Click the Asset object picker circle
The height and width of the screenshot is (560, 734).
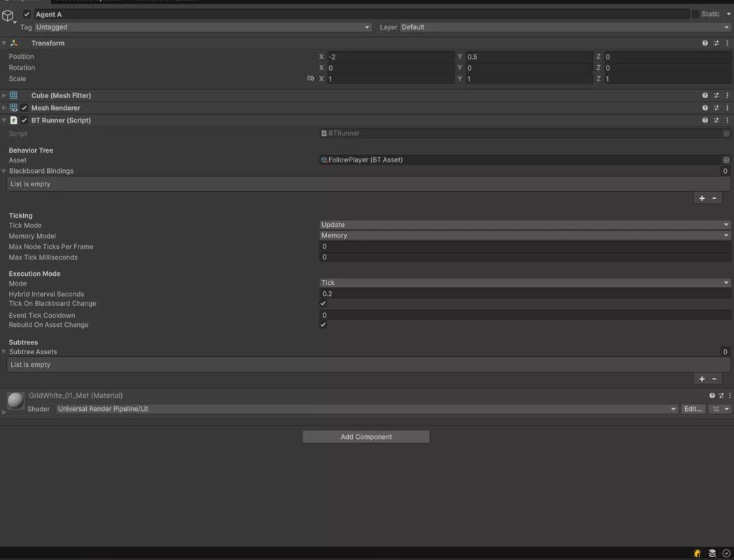(x=726, y=160)
